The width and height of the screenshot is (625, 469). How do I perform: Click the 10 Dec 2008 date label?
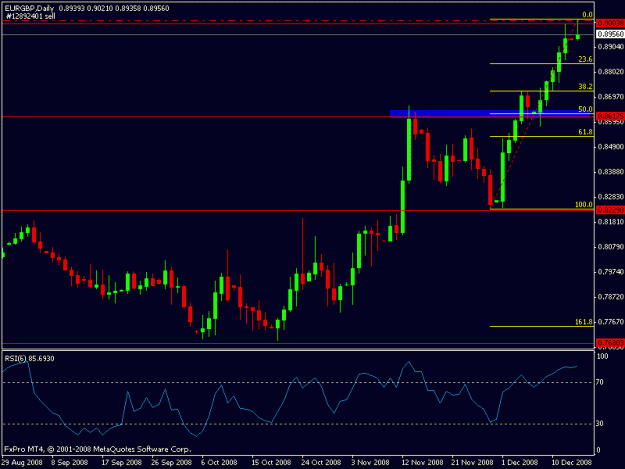(x=572, y=462)
